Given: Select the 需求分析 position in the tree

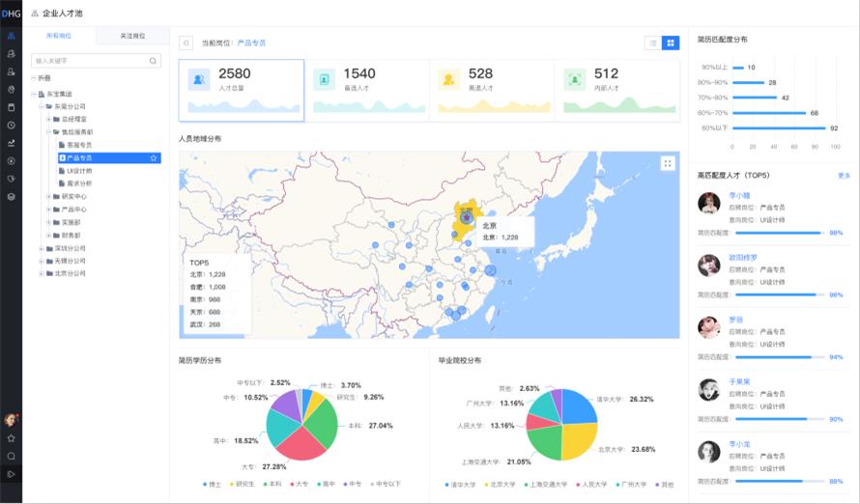Looking at the screenshot, I should tap(79, 183).
